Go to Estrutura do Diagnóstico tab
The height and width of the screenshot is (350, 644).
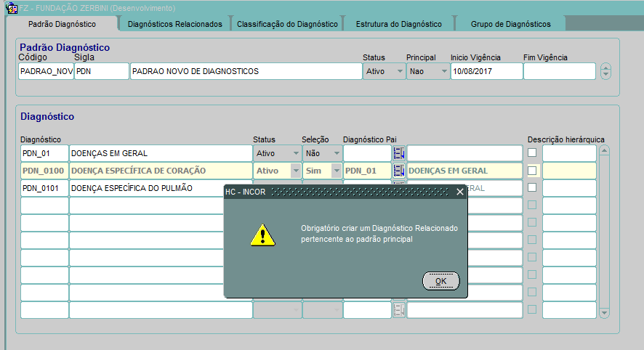point(399,24)
